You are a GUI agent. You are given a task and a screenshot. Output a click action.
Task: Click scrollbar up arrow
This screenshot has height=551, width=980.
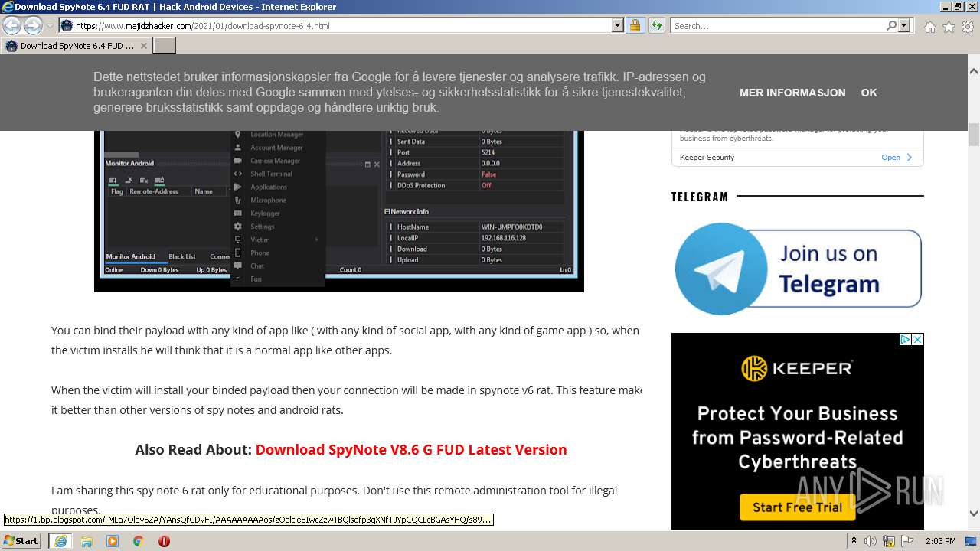(x=974, y=71)
